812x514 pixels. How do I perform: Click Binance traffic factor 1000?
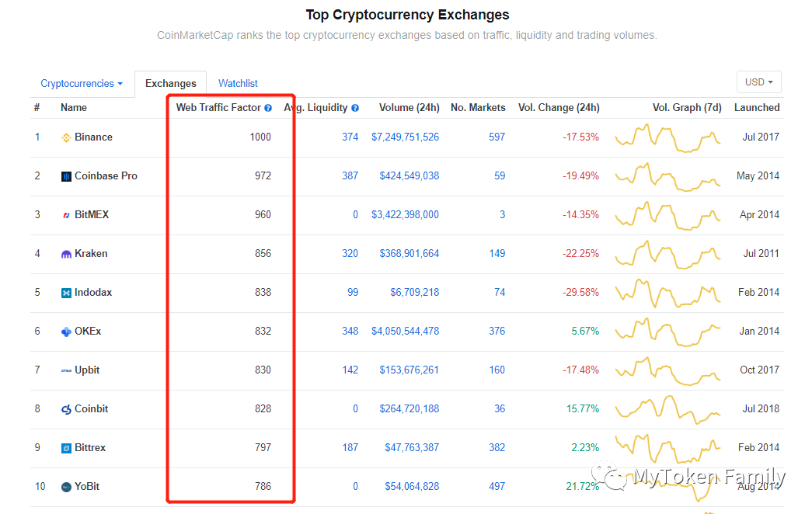(x=260, y=137)
